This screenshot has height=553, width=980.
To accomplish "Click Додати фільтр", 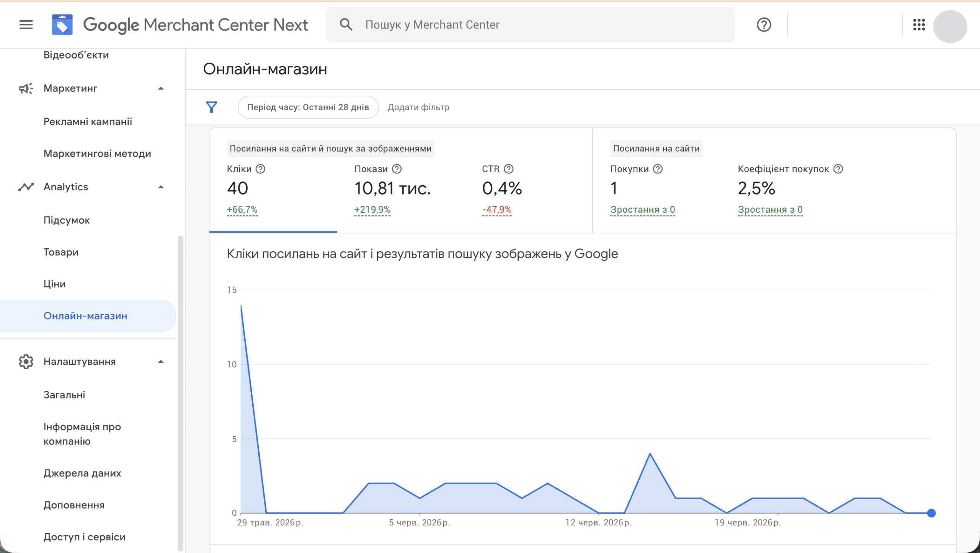I will pyautogui.click(x=418, y=107).
